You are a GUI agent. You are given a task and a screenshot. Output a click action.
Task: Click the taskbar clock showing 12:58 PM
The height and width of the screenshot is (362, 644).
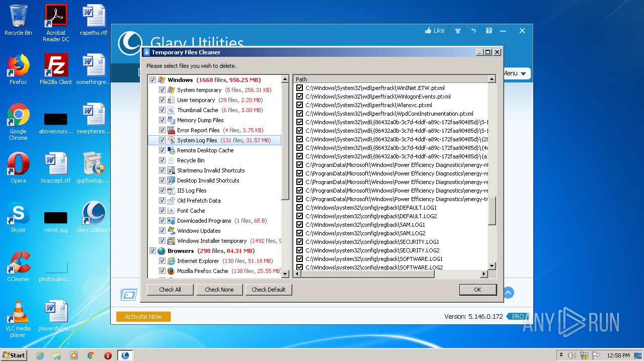pyautogui.click(x=618, y=355)
